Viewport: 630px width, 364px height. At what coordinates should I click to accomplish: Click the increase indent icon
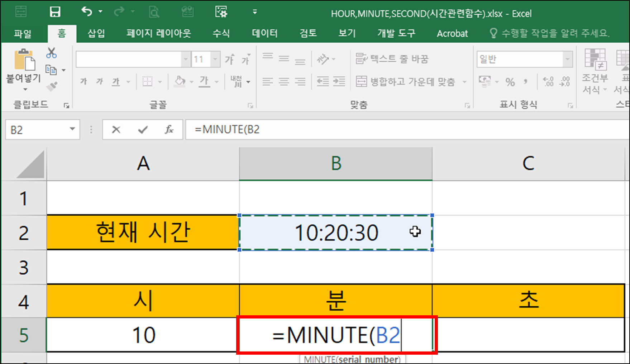click(x=339, y=82)
